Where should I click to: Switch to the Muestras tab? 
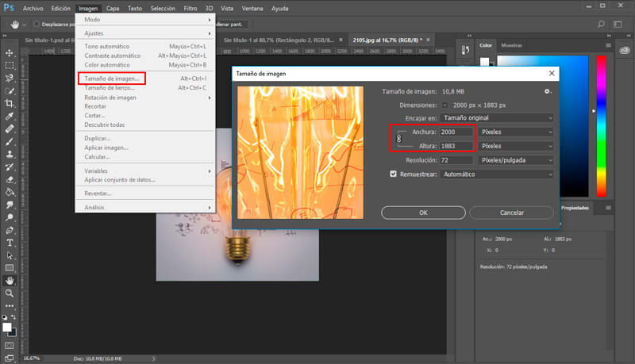[x=512, y=45]
